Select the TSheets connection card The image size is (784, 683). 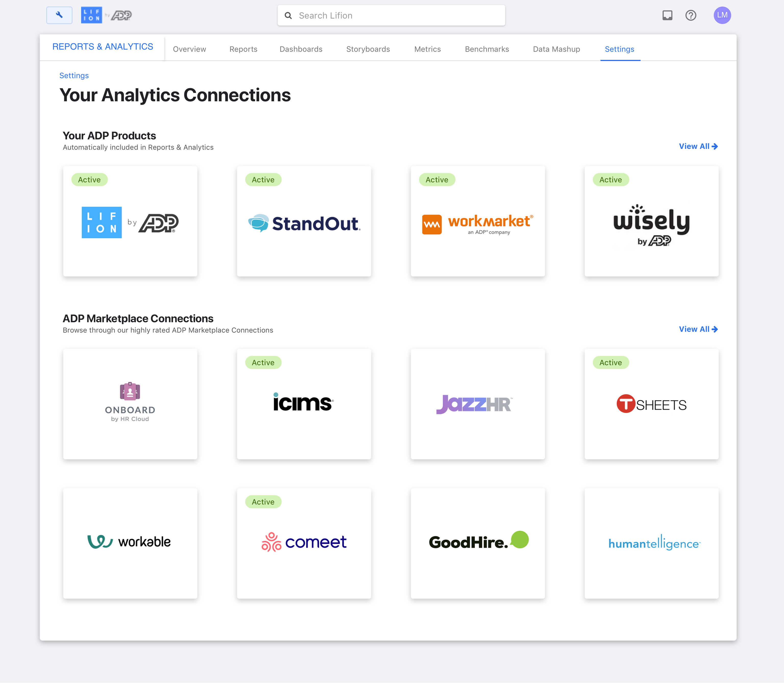pyautogui.click(x=651, y=404)
